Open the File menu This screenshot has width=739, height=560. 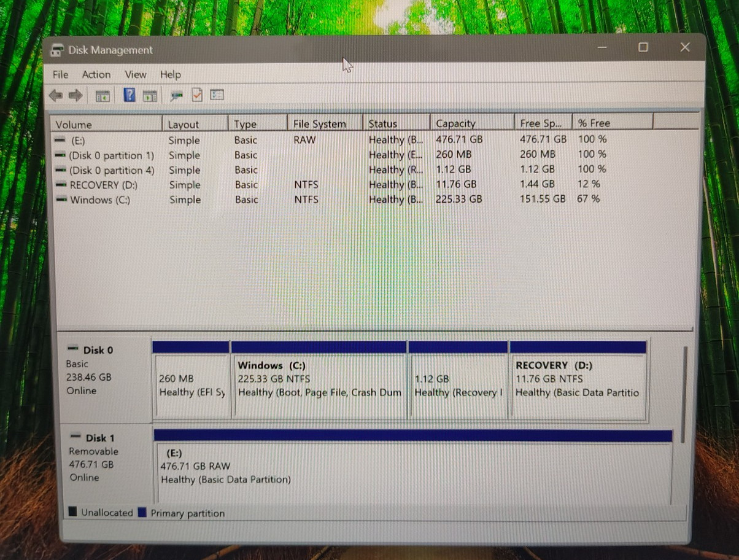click(60, 74)
